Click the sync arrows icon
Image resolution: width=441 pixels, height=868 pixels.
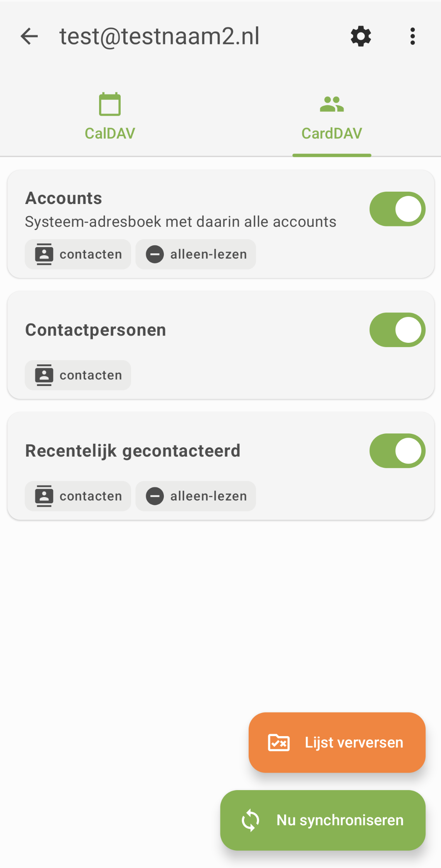tap(251, 820)
